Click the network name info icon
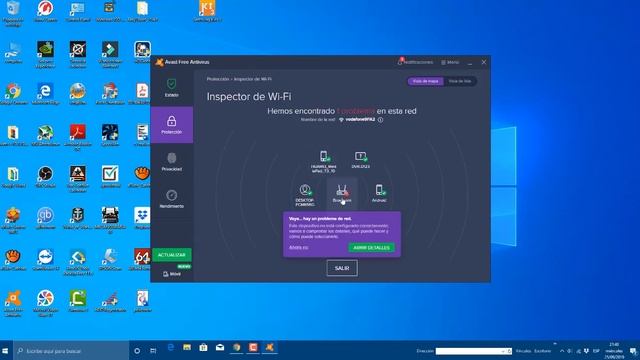Screen dimensions: 640x360 pyautogui.click(x=380, y=120)
